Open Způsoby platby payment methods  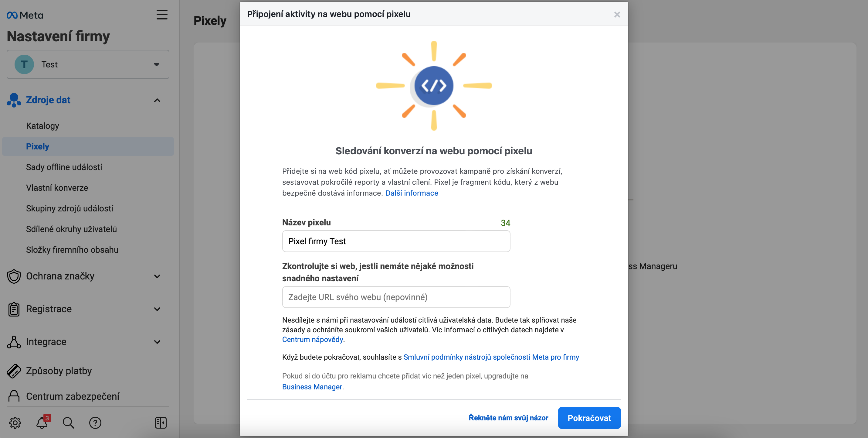click(x=59, y=371)
